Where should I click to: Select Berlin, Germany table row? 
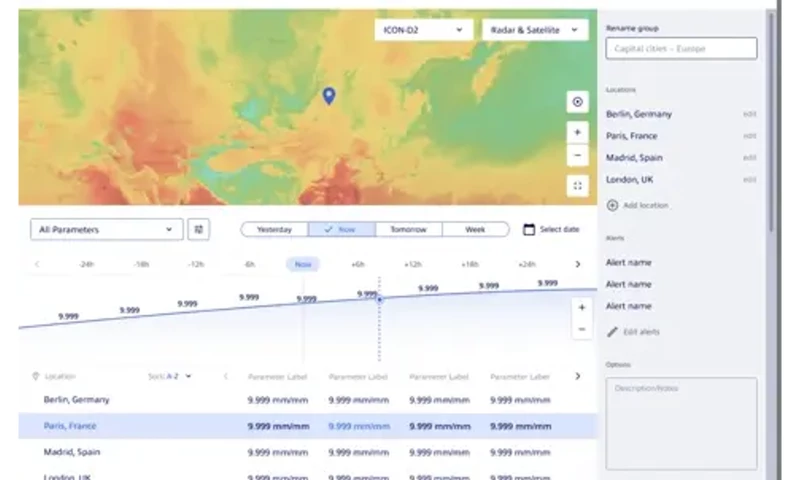click(308, 400)
